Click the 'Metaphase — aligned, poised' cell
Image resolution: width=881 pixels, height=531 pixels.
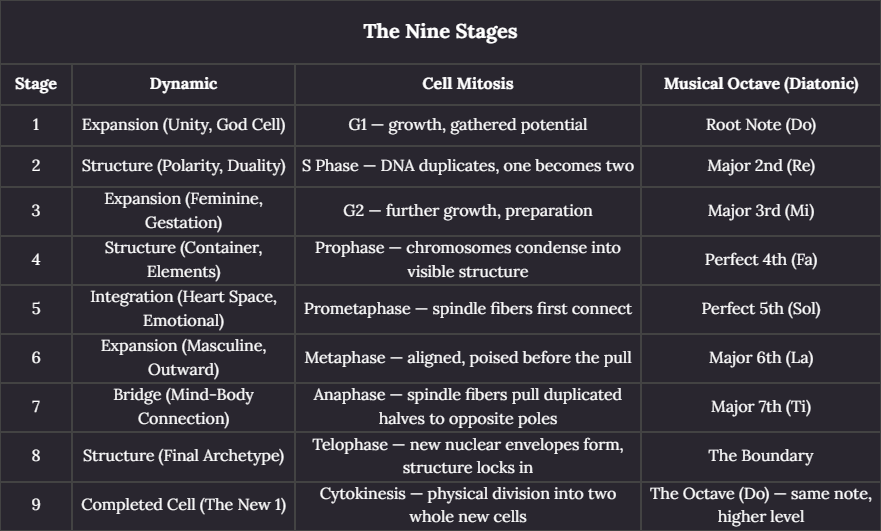tap(467, 357)
